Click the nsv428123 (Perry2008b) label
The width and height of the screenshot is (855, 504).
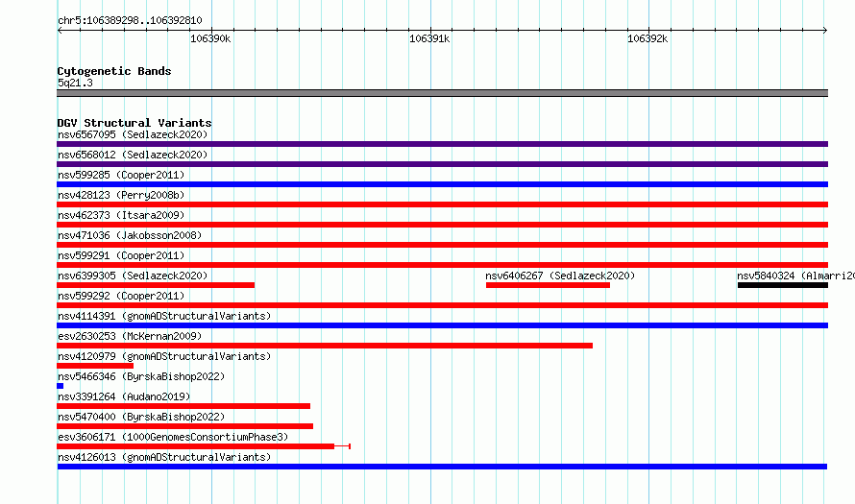pyautogui.click(x=121, y=195)
